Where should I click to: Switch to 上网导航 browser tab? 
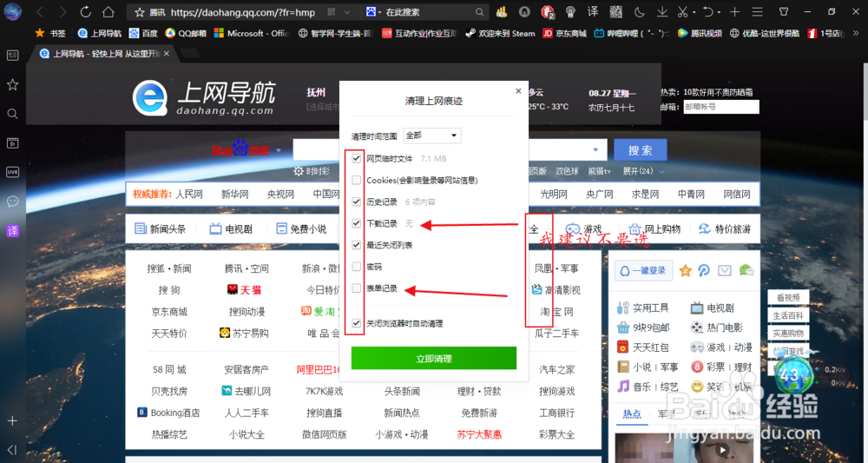point(106,54)
